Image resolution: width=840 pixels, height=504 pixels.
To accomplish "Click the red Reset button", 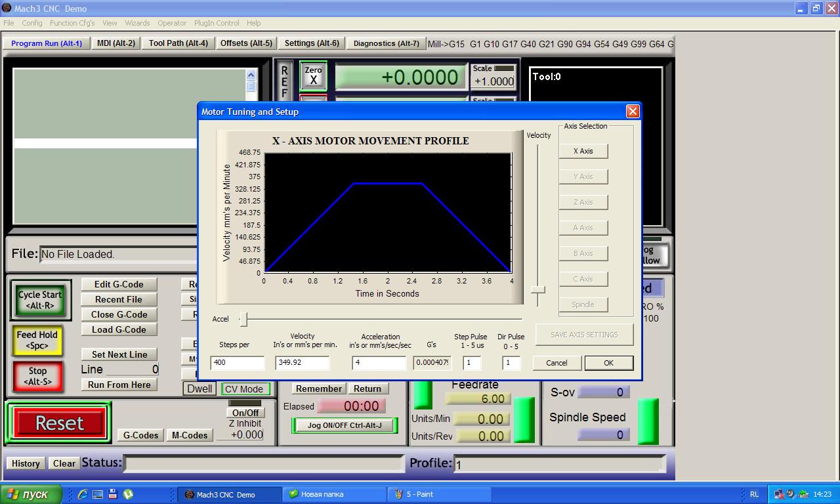I will click(59, 423).
